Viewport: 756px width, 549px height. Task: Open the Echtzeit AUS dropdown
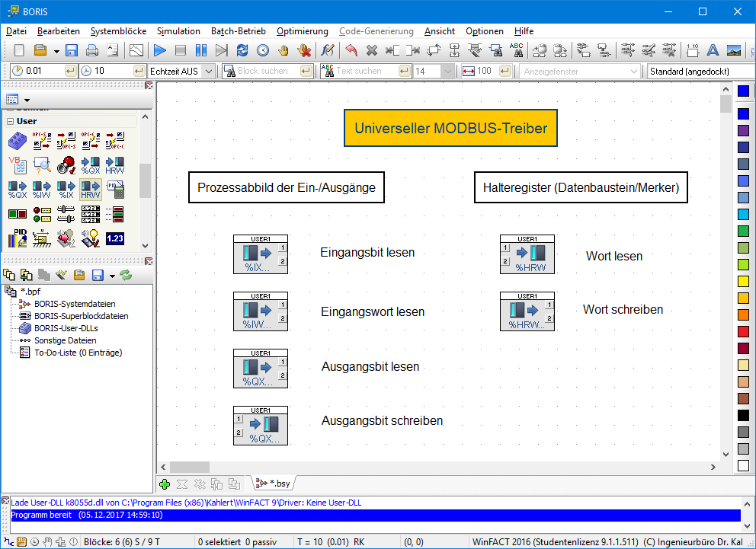click(208, 72)
